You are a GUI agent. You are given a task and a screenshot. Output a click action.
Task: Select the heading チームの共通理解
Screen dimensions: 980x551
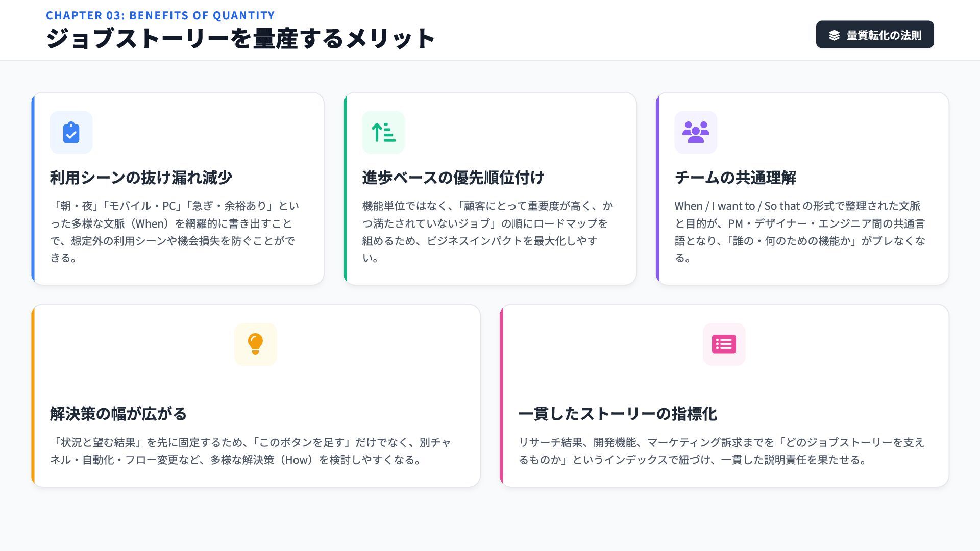(735, 178)
